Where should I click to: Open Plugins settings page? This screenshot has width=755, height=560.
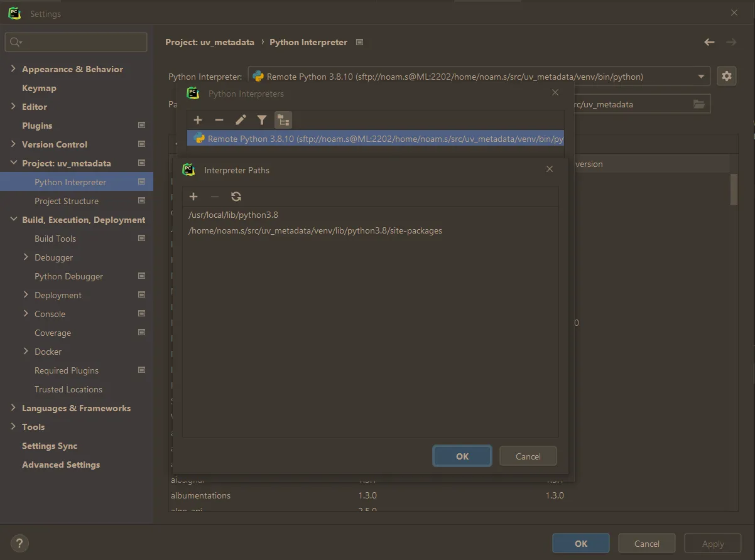click(x=37, y=126)
